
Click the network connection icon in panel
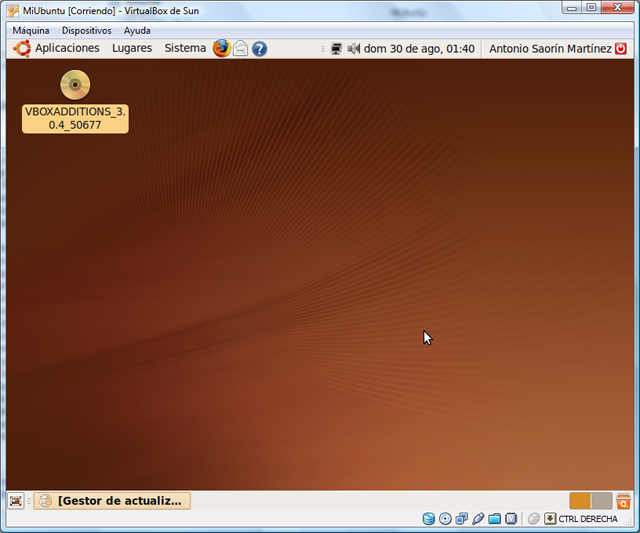click(336, 48)
